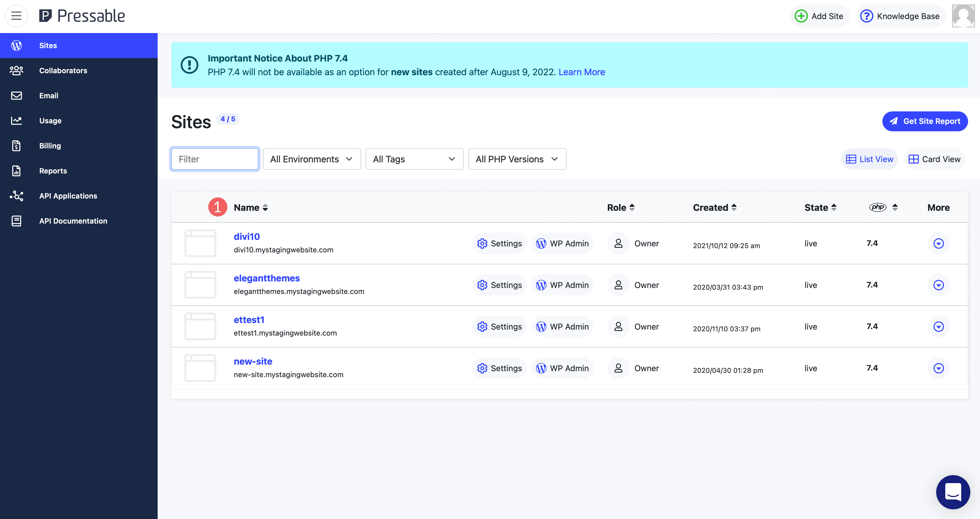Image resolution: width=980 pixels, height=519 pixels.
Task: Click the Learn More link in PHP notice
Action: point(581,72)
